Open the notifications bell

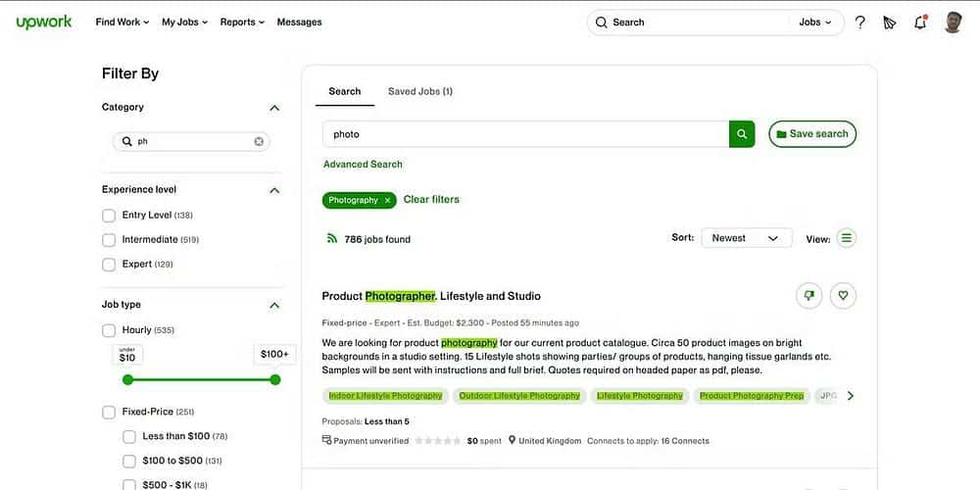pyautogui.click(x=919, y=22)
